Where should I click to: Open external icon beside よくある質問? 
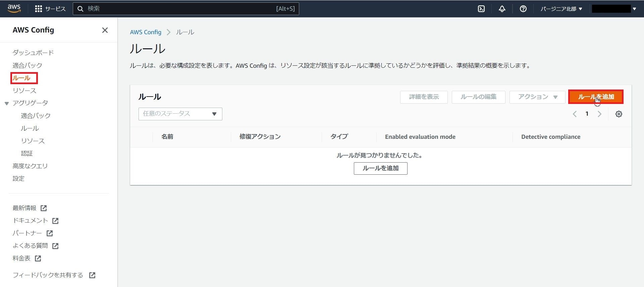coord(55,246)
